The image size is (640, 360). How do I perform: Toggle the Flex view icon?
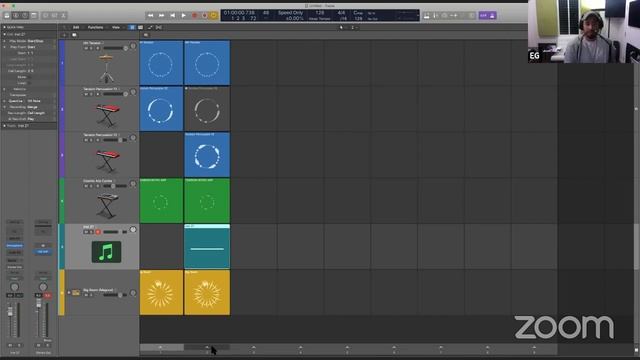click(x=159, y=27)
